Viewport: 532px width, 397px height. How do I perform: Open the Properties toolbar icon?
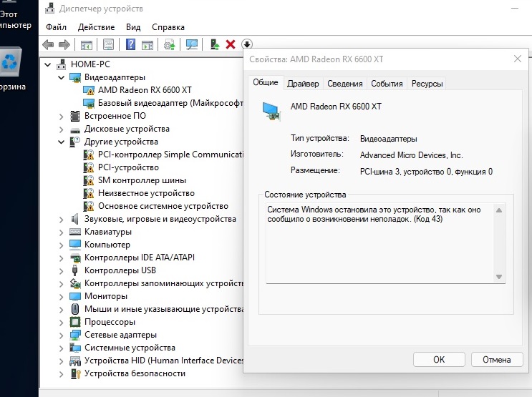[108, 44]
